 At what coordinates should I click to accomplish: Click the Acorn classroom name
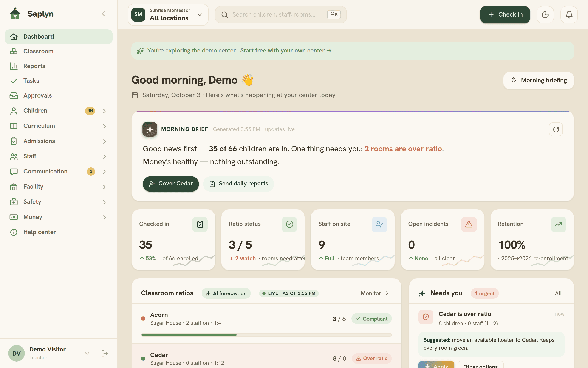159,315
